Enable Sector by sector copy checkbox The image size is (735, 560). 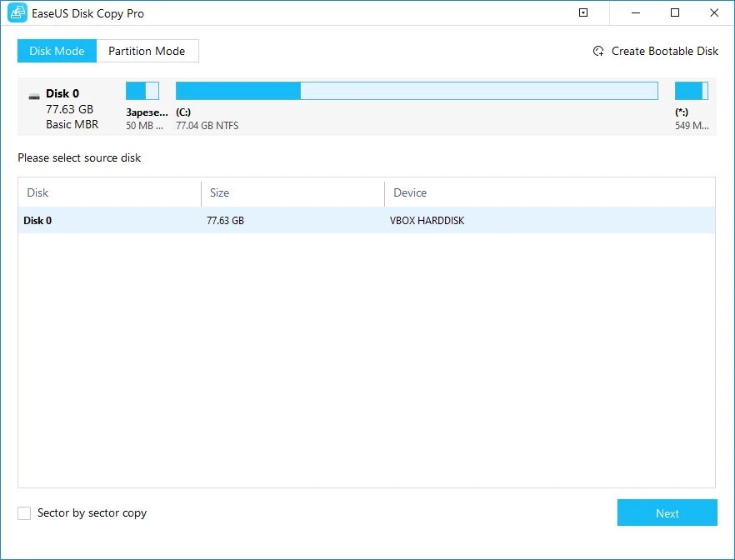(x=24, y=513)
